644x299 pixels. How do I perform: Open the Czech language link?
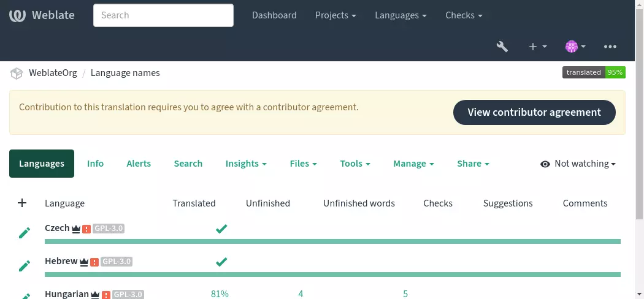[57, 228]
